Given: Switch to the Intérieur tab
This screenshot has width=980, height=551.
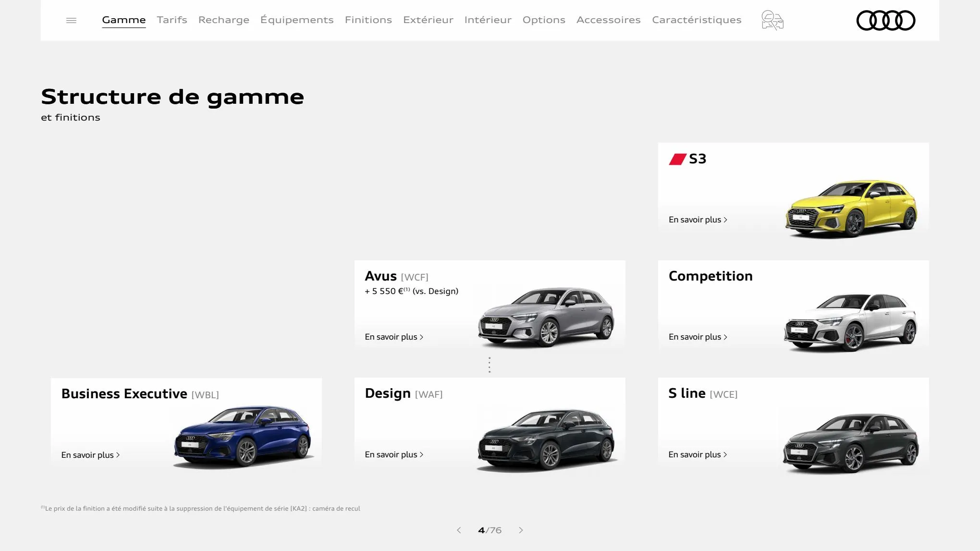Looking at the screenshot, I should [488, 20].
